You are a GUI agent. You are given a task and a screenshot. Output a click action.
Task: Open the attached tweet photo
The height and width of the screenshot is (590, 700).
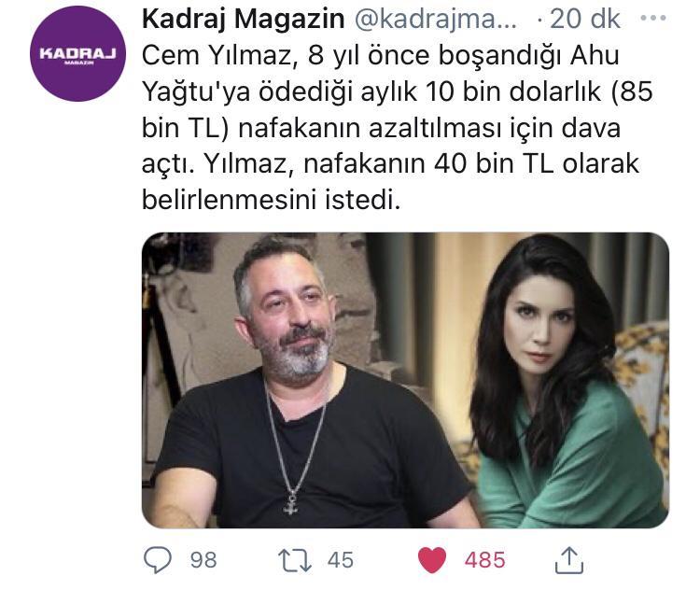405,381
